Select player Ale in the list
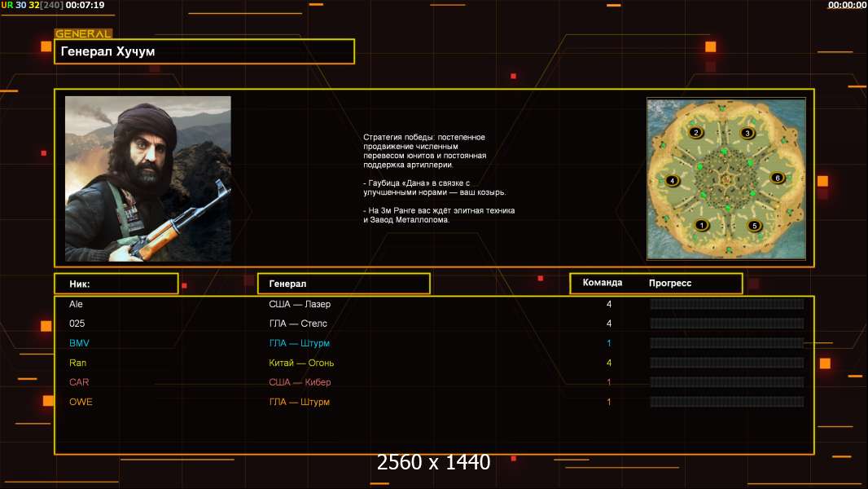 tap(76, 304)
